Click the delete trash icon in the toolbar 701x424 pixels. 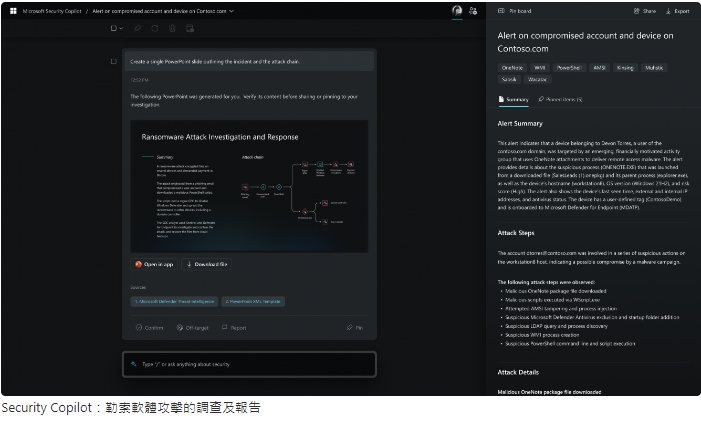tap(173, 28)
